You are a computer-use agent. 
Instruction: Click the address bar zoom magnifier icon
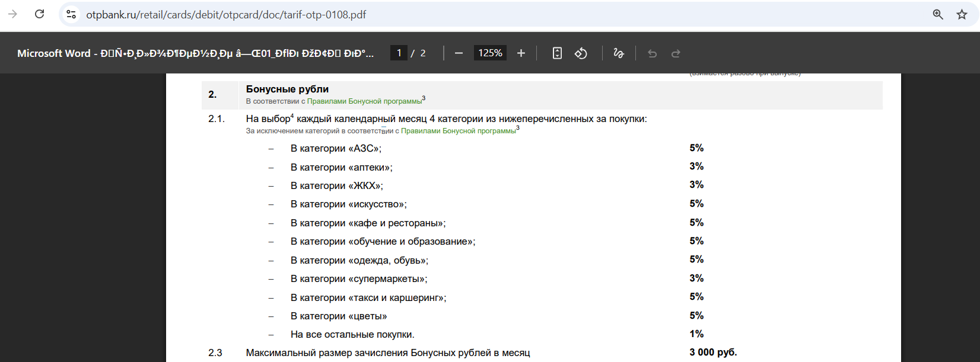938,14
